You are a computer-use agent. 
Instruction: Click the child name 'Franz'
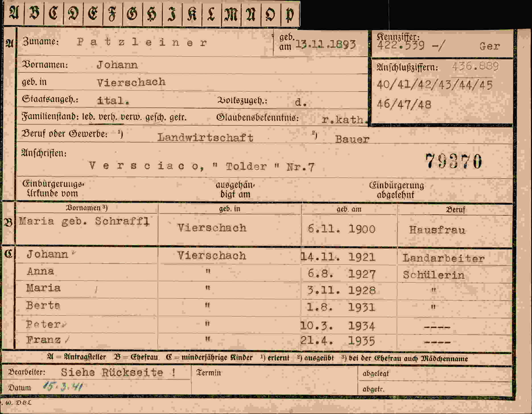43,340
